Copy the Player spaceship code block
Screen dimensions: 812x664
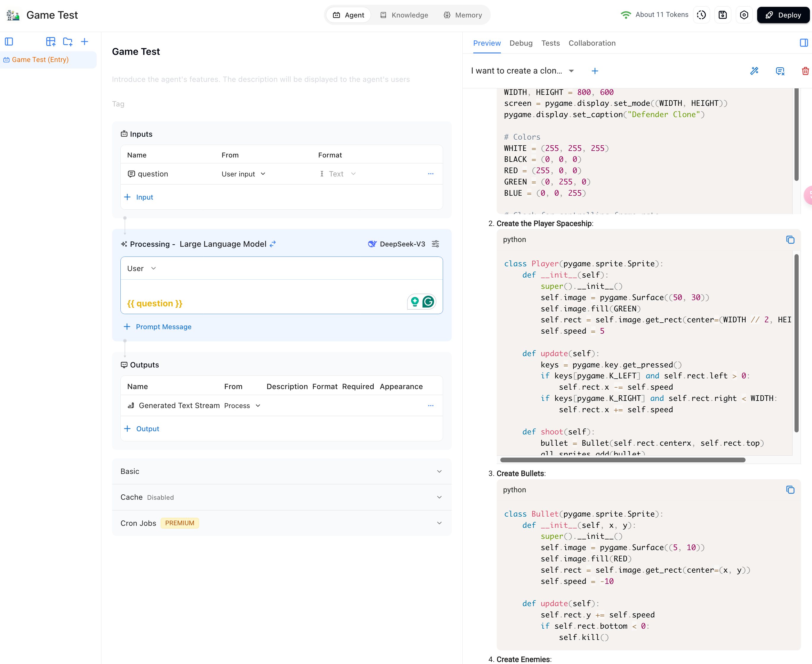pos(790,240)
